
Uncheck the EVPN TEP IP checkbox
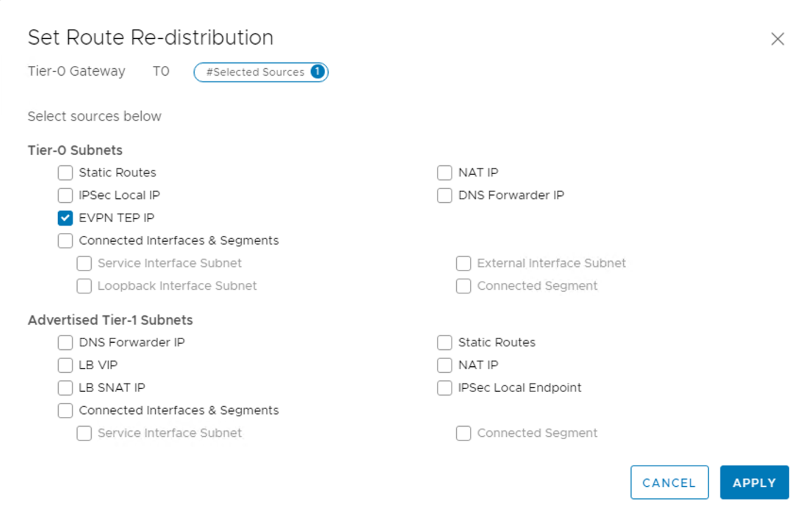click(x=65, y=218)
